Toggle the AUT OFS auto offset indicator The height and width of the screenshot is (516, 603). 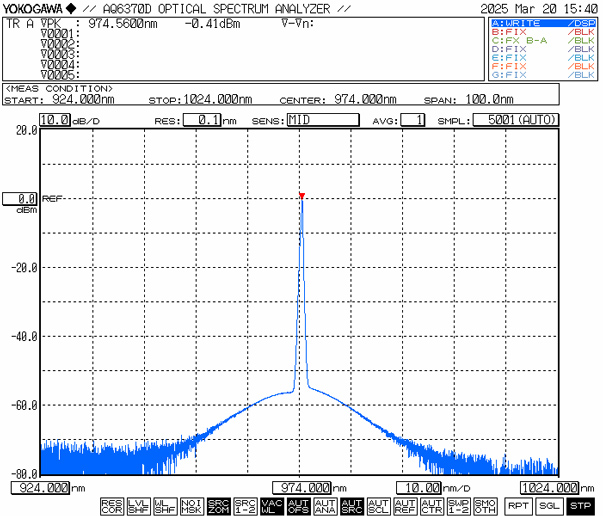299,506
